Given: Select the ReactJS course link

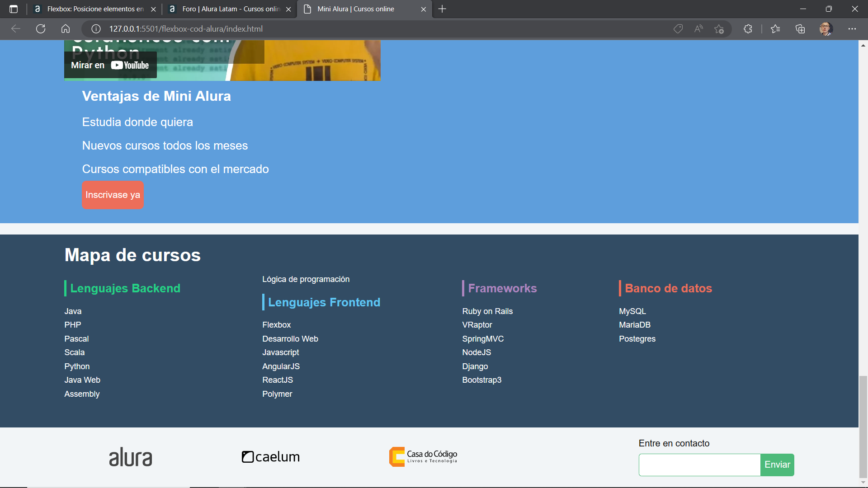Looking at the screenshot, I should (x=278, y=380).
